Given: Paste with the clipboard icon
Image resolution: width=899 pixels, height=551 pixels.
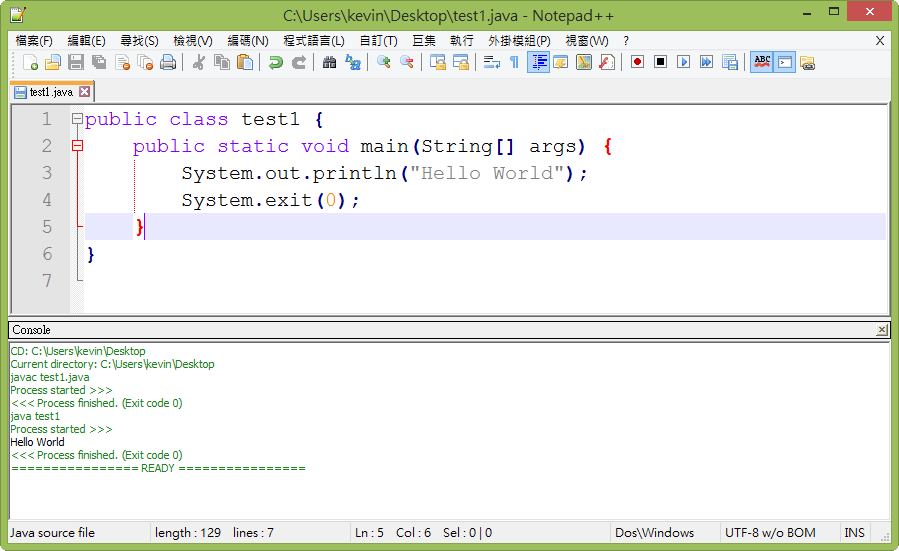Looking at the screenshot, I should click(245, 62).
